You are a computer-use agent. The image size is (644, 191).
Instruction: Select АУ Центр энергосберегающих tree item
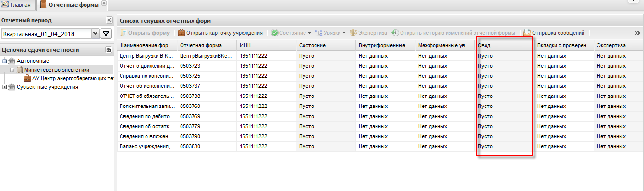(x=73, y=79)
